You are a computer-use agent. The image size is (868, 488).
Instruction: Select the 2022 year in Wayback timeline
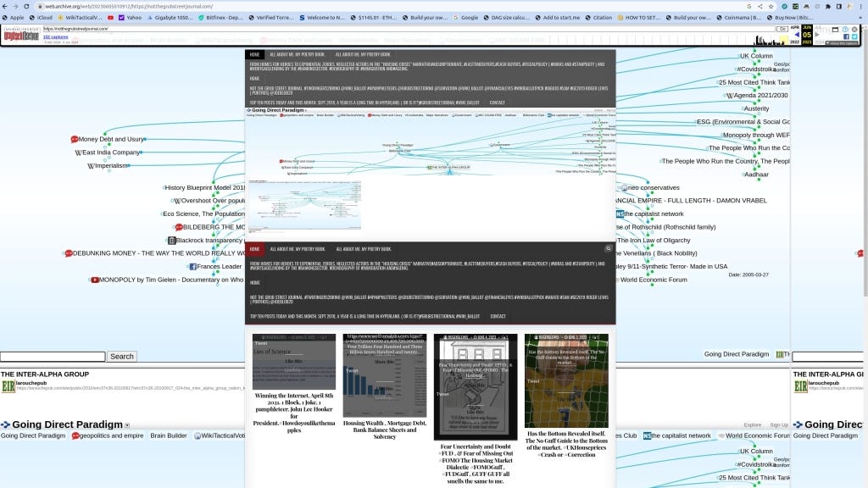795,42
